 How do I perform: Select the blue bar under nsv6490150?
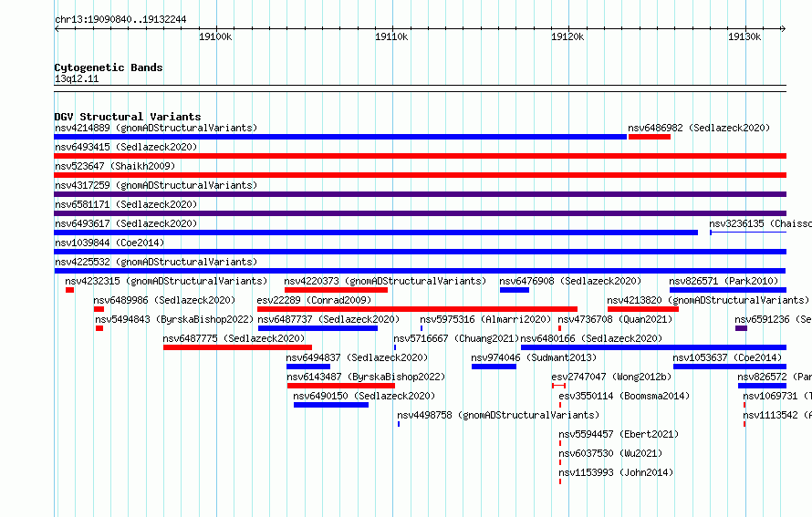click(x=331, y=405)
